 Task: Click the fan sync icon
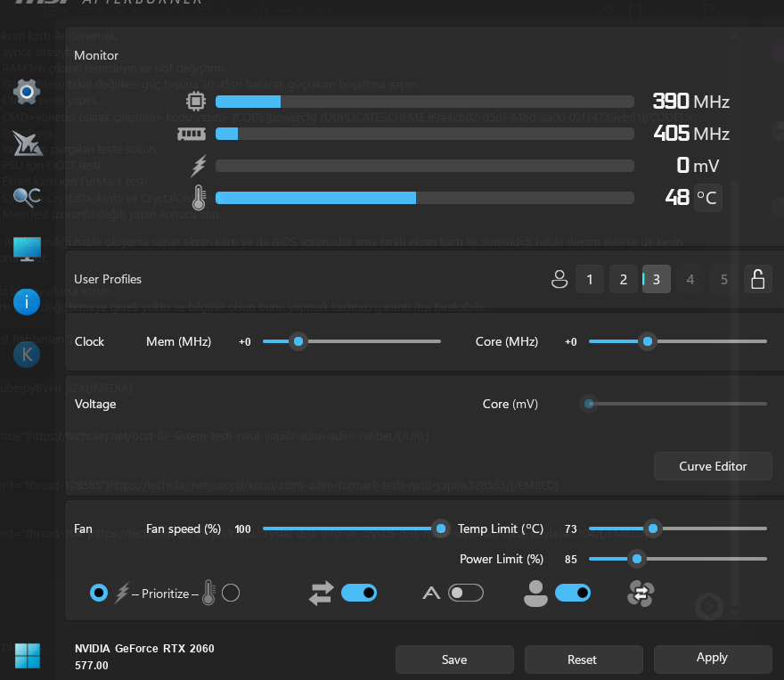pos(641,594)
